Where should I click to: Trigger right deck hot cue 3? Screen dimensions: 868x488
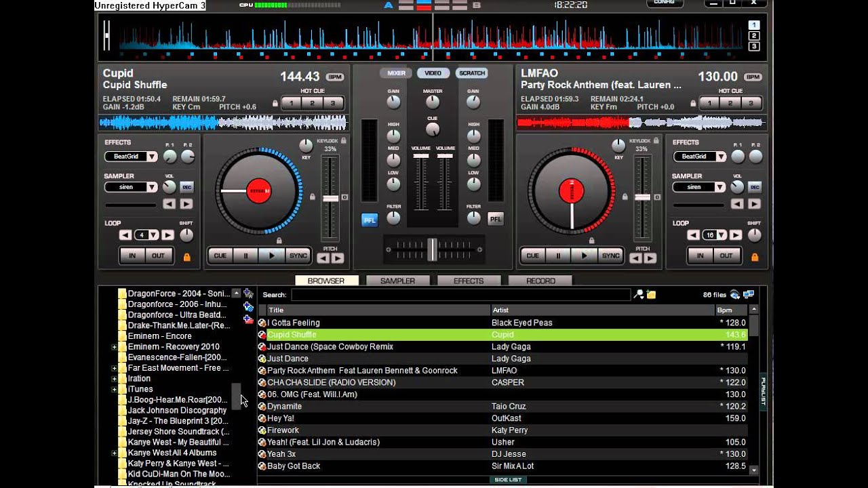(751, 103)
